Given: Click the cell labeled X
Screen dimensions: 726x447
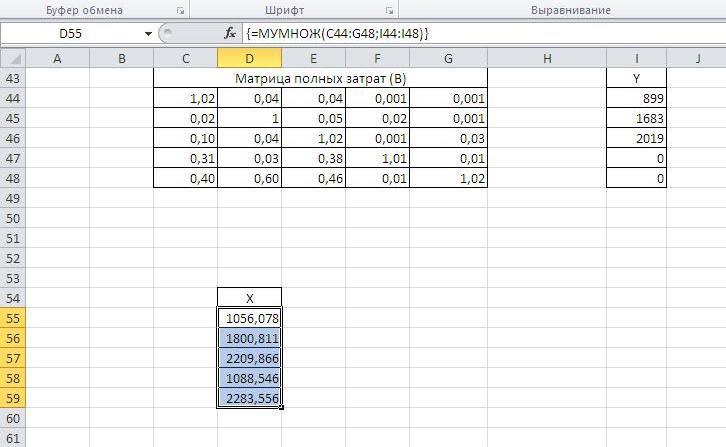Looking at the screenshot, I should tap(249, 298).
